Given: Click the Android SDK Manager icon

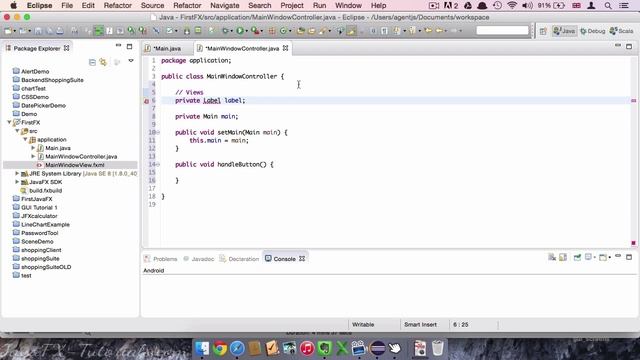Looking at the screenshot, I should [187, 31].
